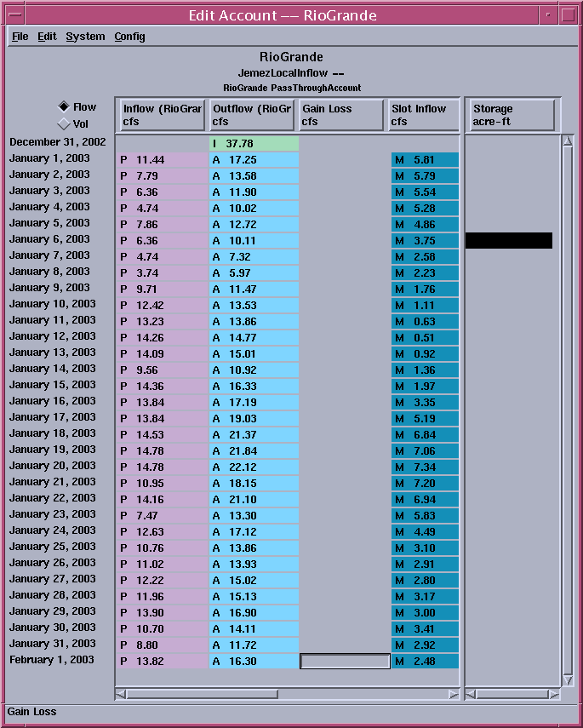The width and height of the screenshot is (583, 728).
Task: Select Outflow value 19.03 for January 17
Action: coord(254,418)
